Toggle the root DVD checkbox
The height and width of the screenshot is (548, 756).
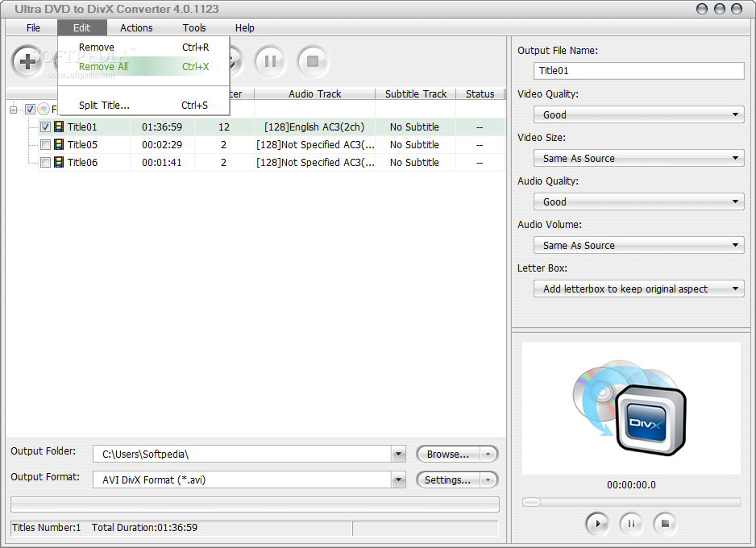(30, 110)
